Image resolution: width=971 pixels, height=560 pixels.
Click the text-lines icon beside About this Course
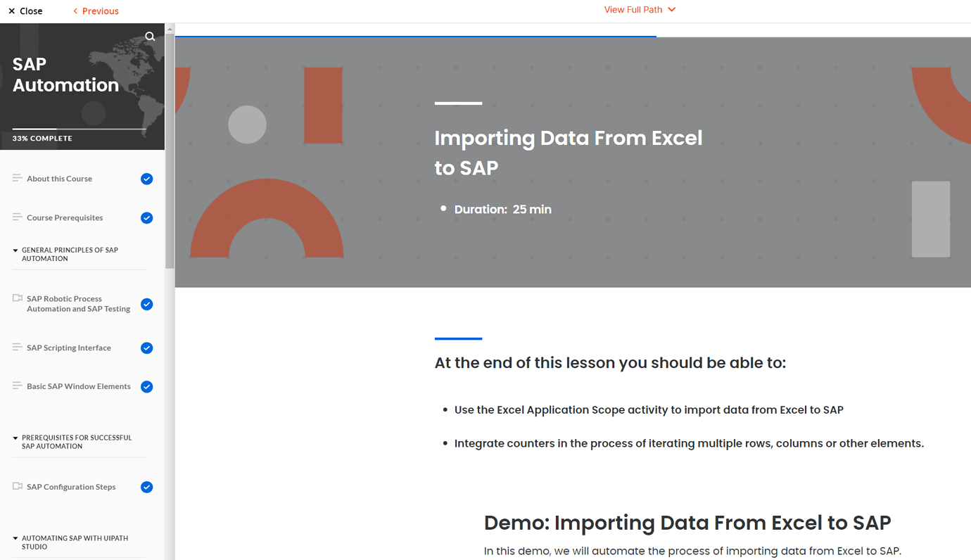[x=18, y=178]
